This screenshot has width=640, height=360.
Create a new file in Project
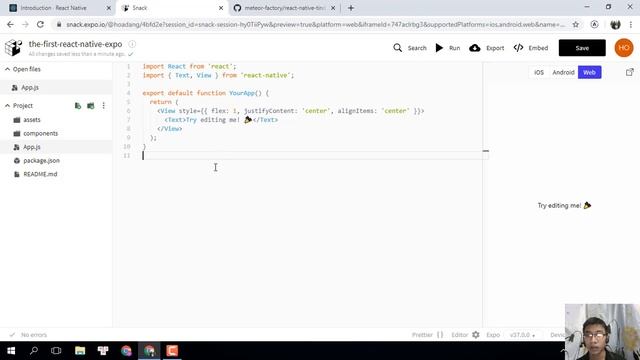(78, 106)
